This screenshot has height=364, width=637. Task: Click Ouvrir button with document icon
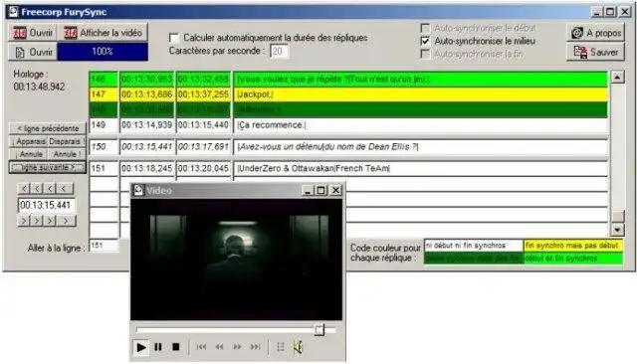pos(33,52)
